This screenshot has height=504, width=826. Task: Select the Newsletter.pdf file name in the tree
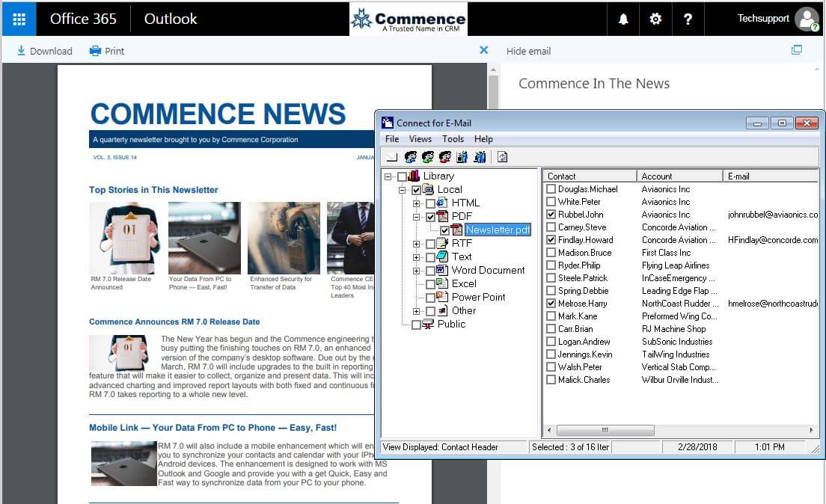[x=498, y=230]
